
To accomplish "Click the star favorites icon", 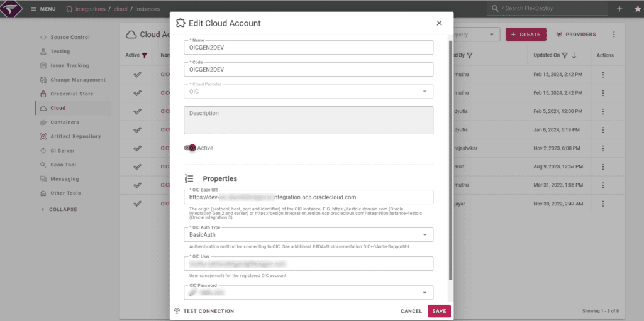I will (x=638, y=9).
